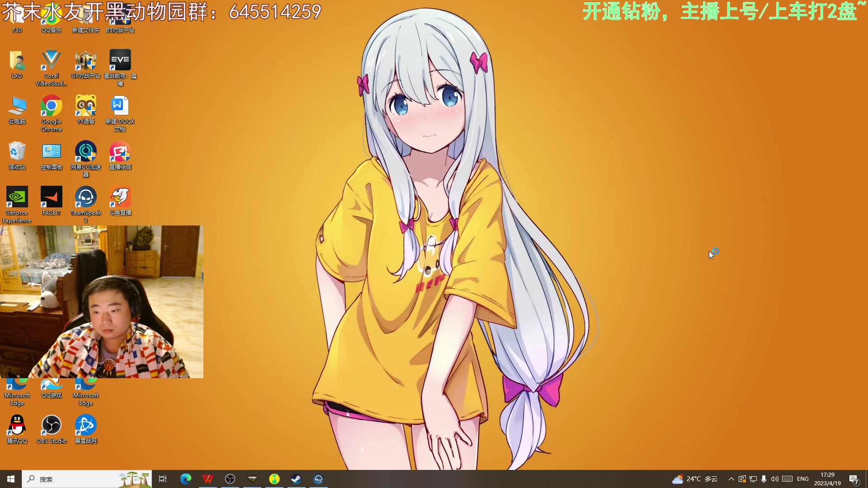Open the 控制面板 desktop icon
Image resolution: width=868 pixels, height=488 pixels.
pos(51,155)
